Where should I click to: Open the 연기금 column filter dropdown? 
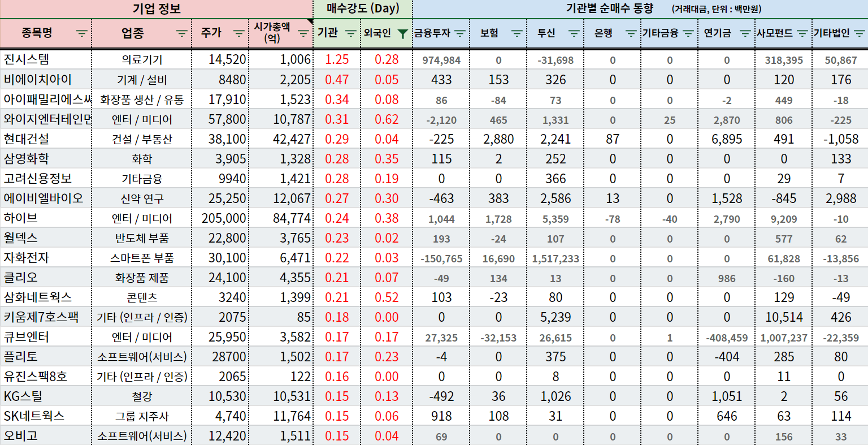click(x=745, y=33)
